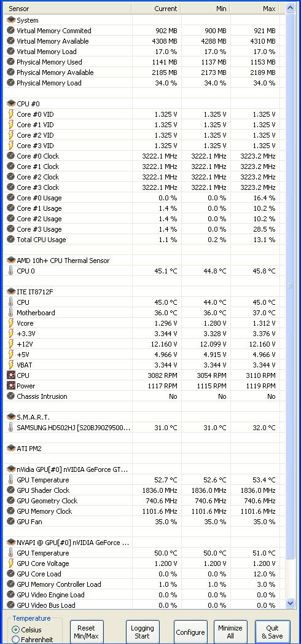The image size is (301, 644).
Task: Click the scroll-down arrow on the scrollbar
Action: (x=291, y=603)
